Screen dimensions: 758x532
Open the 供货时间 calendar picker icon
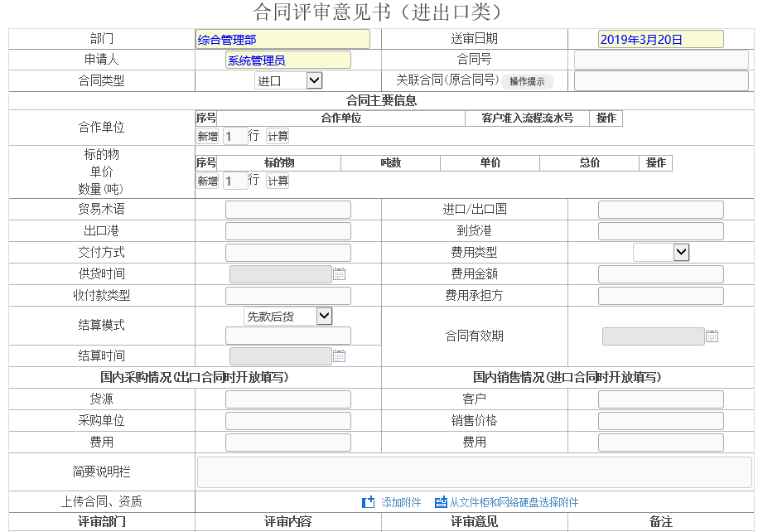point(339,274)
